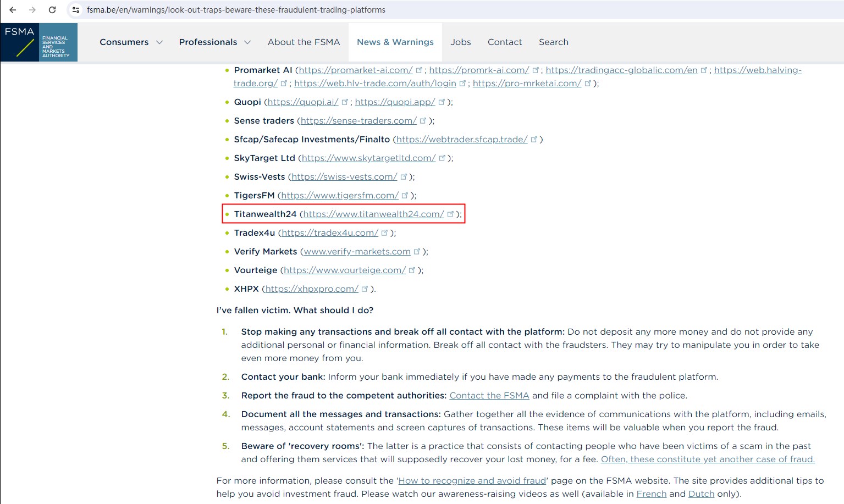Open the https://pro-mrketai.com/ link
This screenshot has height=504, width=844.
527,84
